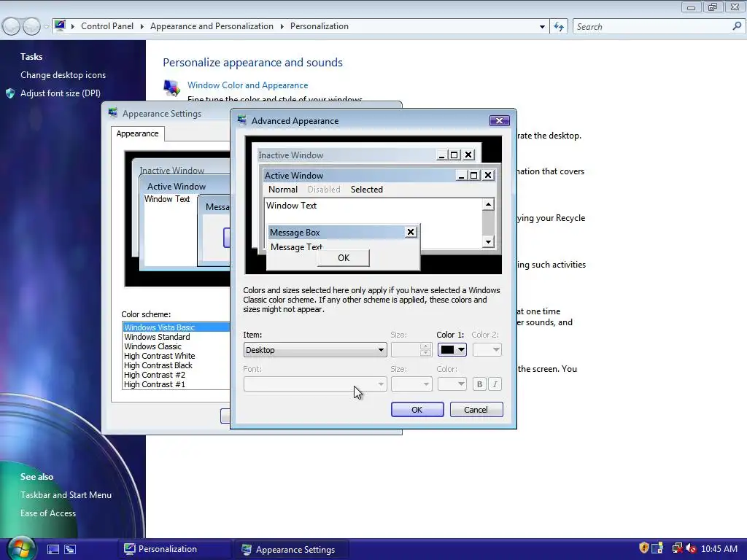Click the Message Box title in preview
The width and height of the screenshot is (747, 560).
pos(295,233)
